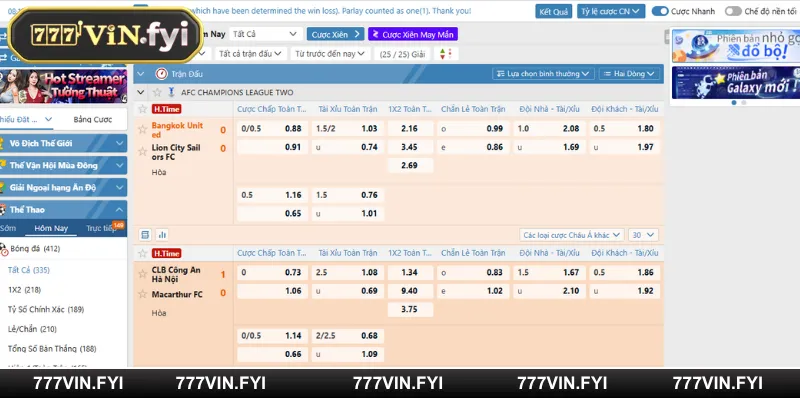The width and height of the screenshot is (800, 400).
Task: Bet over 1.5/2 at odds 1.03
Action: point(348,129)
